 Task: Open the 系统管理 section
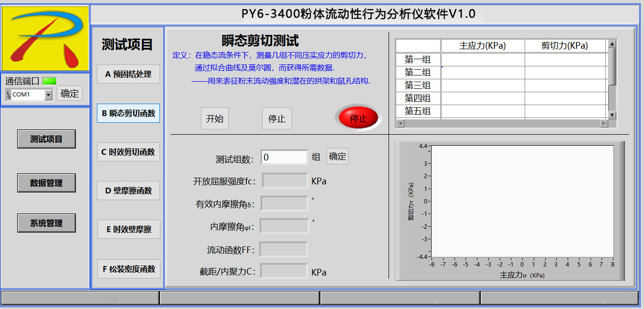(46, 223)
